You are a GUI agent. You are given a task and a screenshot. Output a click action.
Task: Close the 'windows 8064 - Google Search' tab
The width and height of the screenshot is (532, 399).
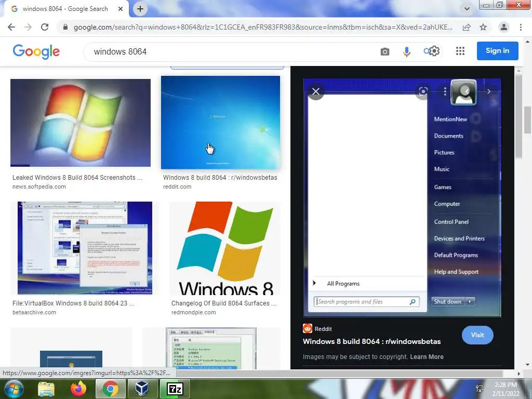[x=121, y=9]
